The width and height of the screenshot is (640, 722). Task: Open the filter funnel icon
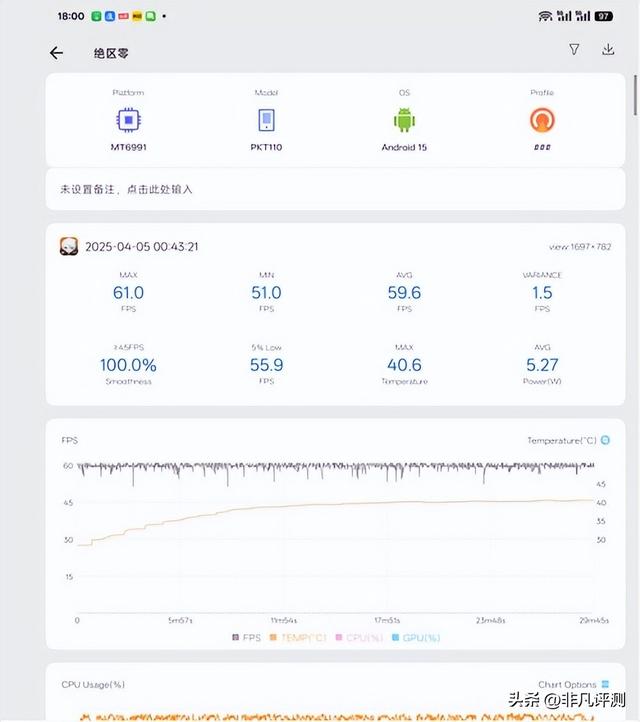click(x=574, y=49)
